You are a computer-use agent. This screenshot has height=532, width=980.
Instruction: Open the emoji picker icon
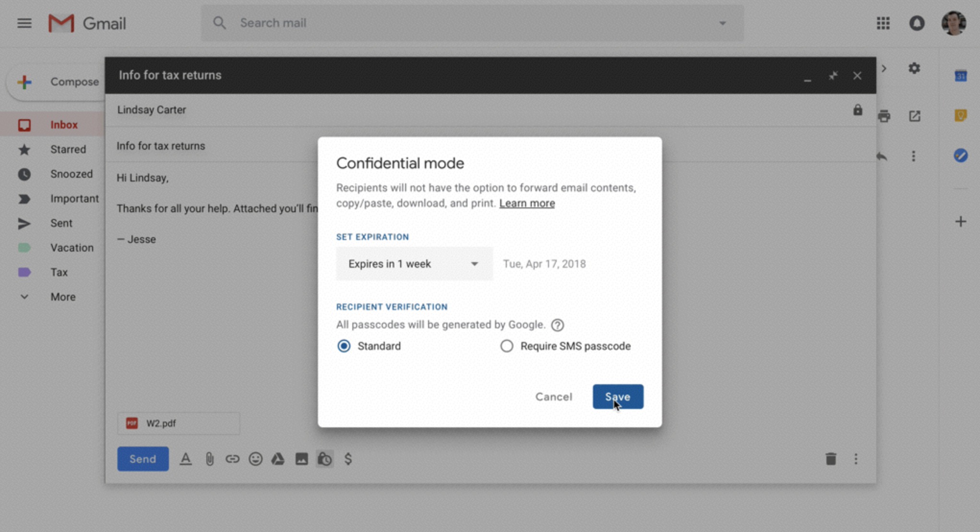click(x=255, y=459)
